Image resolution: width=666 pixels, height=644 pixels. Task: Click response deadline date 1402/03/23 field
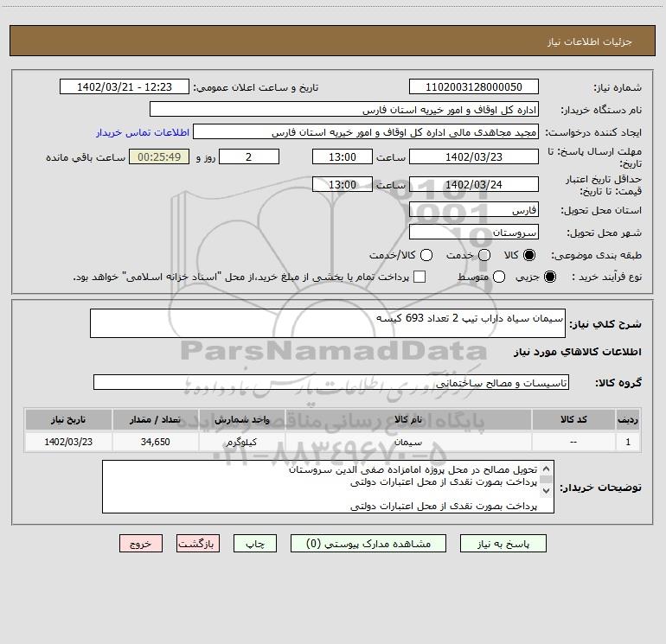tap(474, 156)
